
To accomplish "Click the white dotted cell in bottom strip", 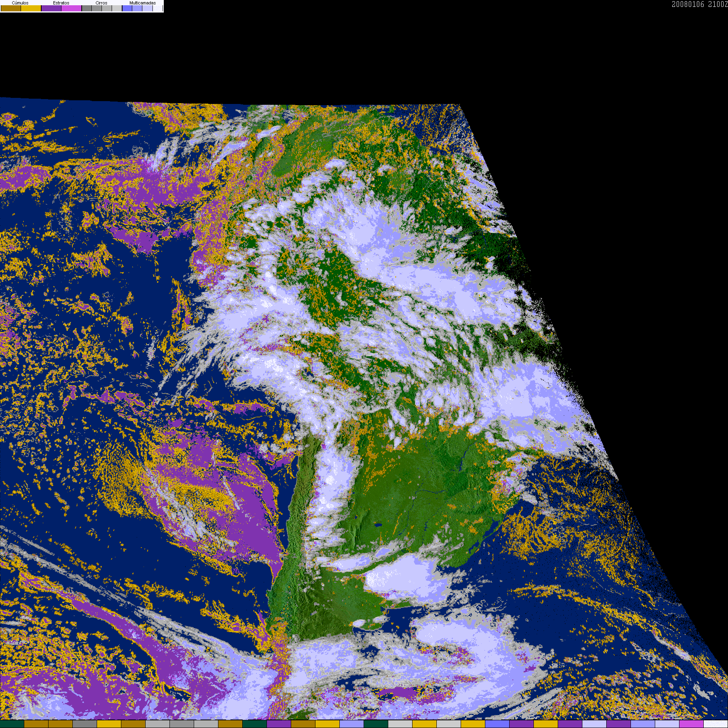I will (x=715, y=724).
